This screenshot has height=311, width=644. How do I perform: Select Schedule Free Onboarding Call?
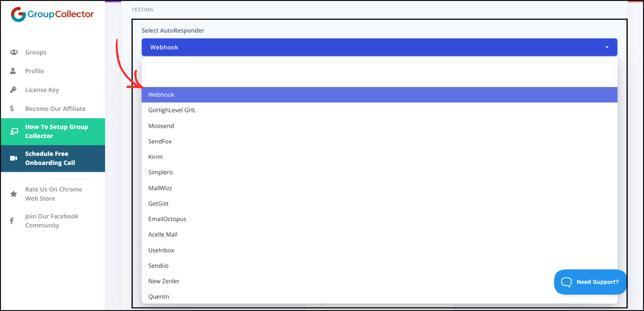point(53,158)
